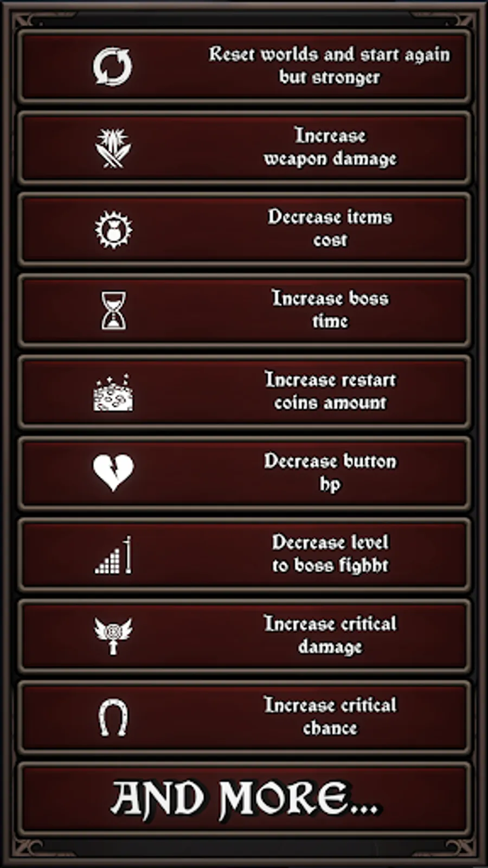Image resolution: width=488 pixels, height=868 pixels.
Task: Select "Increase critical chance" upgrade label
Action: click(330, 717)
